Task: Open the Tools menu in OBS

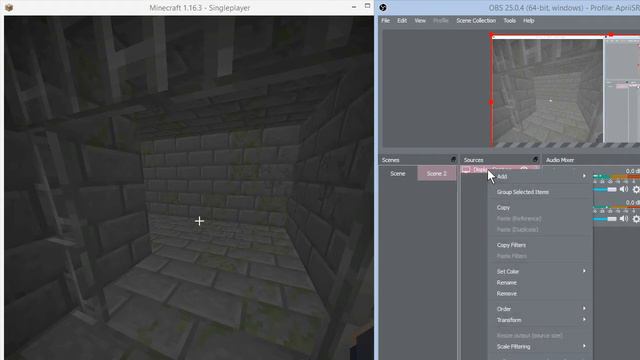Action: [509, 20]
